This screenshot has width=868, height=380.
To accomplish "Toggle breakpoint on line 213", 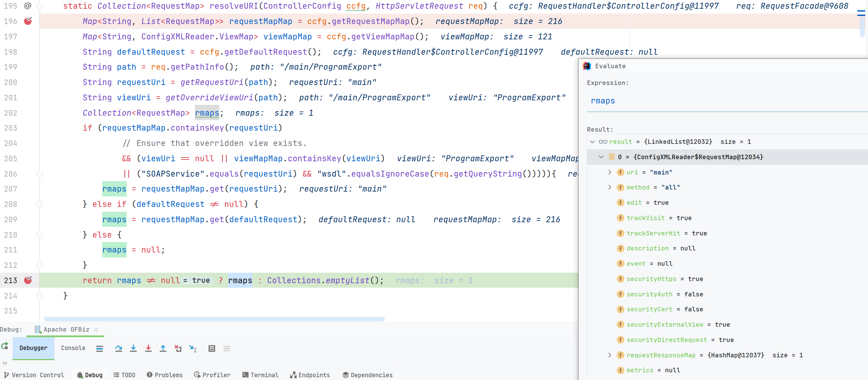I will (x=28, y=280).
